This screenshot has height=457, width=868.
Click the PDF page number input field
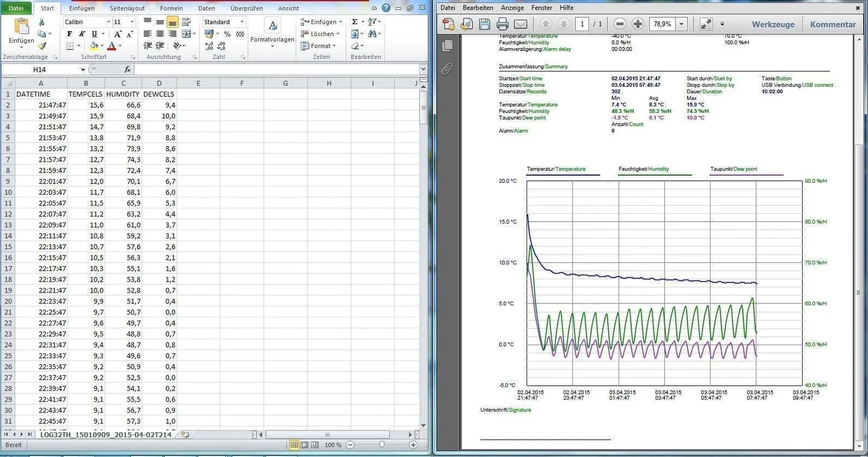pos(582,24)
